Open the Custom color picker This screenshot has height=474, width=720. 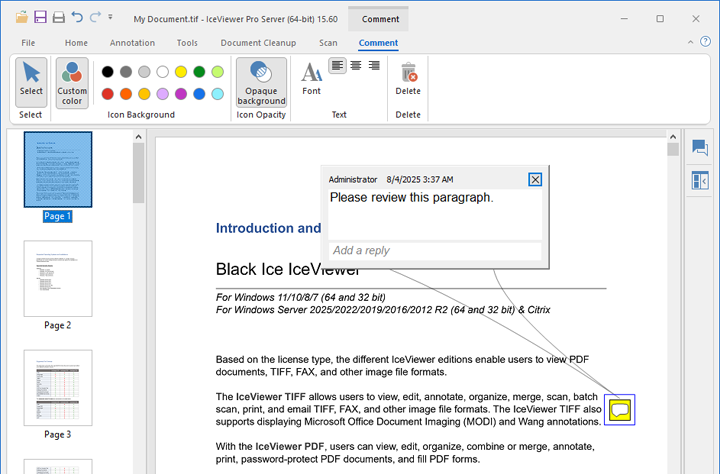click(72, 81)
